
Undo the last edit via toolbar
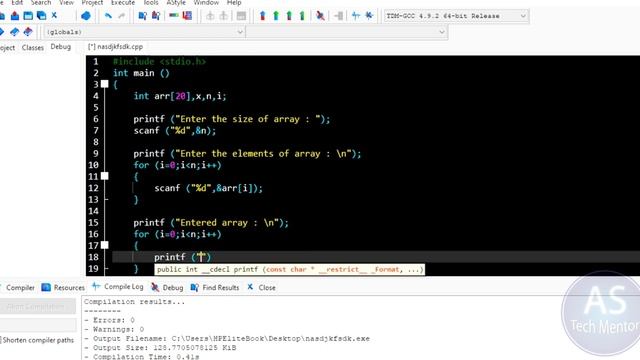tap(108, 16)
